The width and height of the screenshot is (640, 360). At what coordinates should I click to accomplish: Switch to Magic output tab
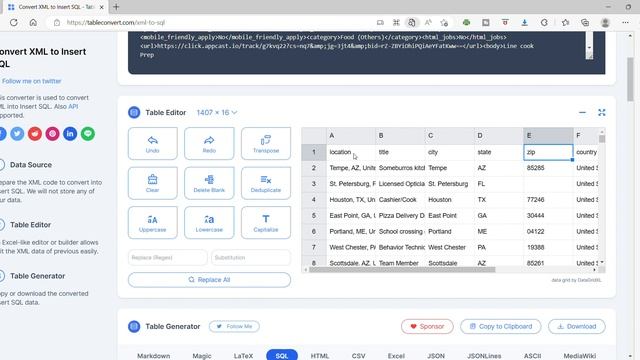tap(202, 356)
